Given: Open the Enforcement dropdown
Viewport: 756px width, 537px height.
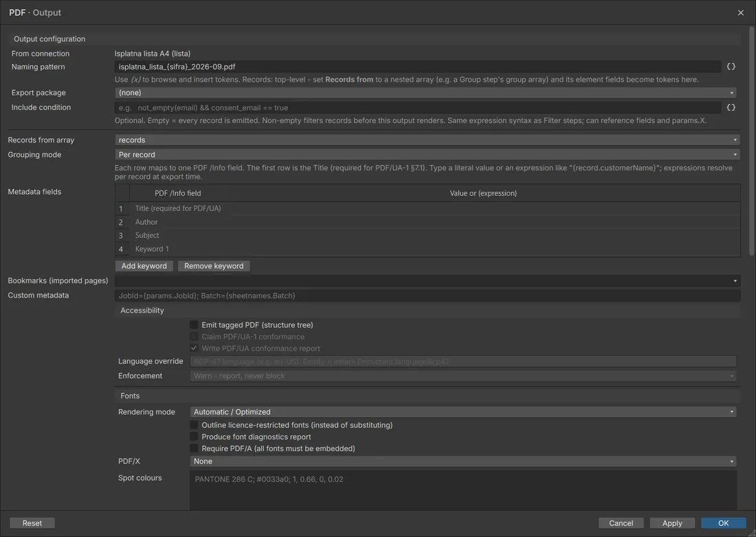Looking at the screenshot, I should 463,376.
